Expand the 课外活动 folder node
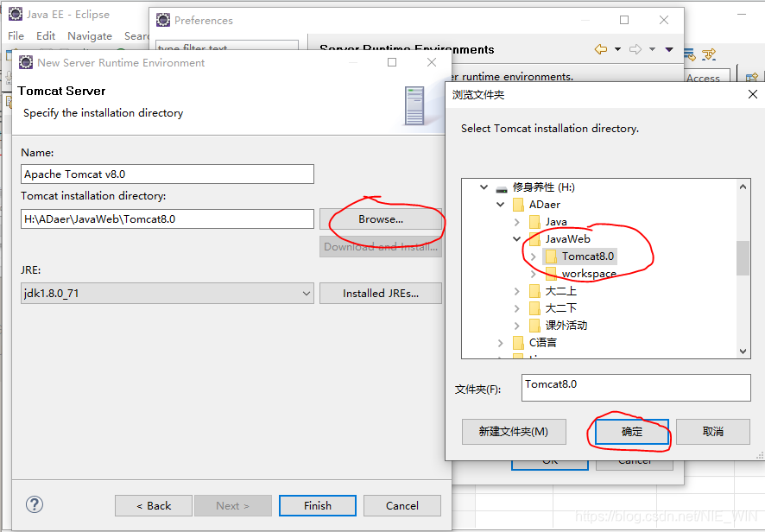Screen dimensions: 765x532 [x=516, y=326]
